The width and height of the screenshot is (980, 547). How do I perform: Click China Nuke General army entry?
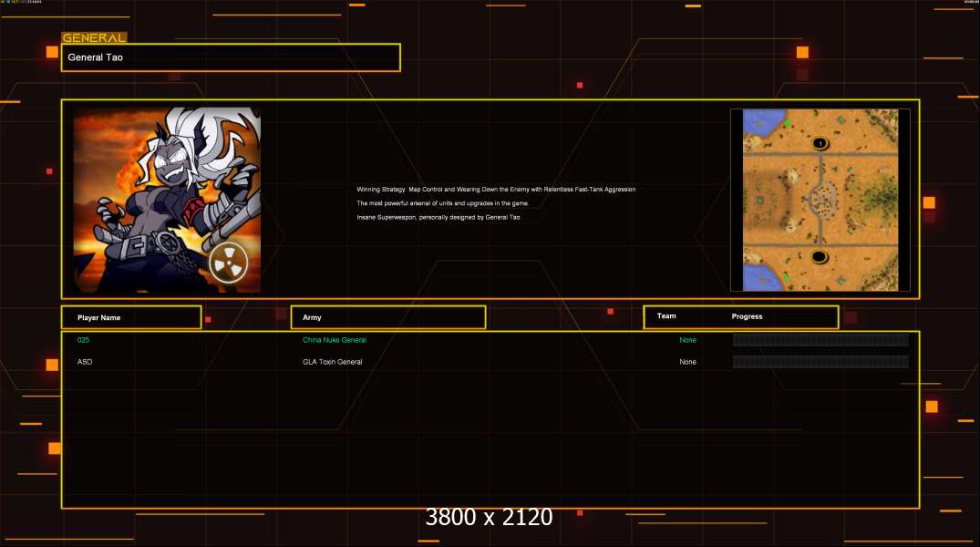(335, 340)
